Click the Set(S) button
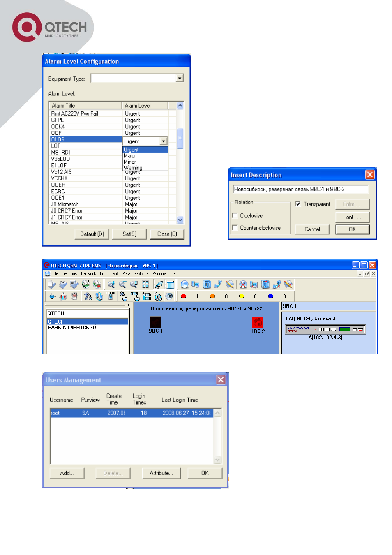This screenshot has height=555, width=392. pyautogui.click(x=129, y=234)
